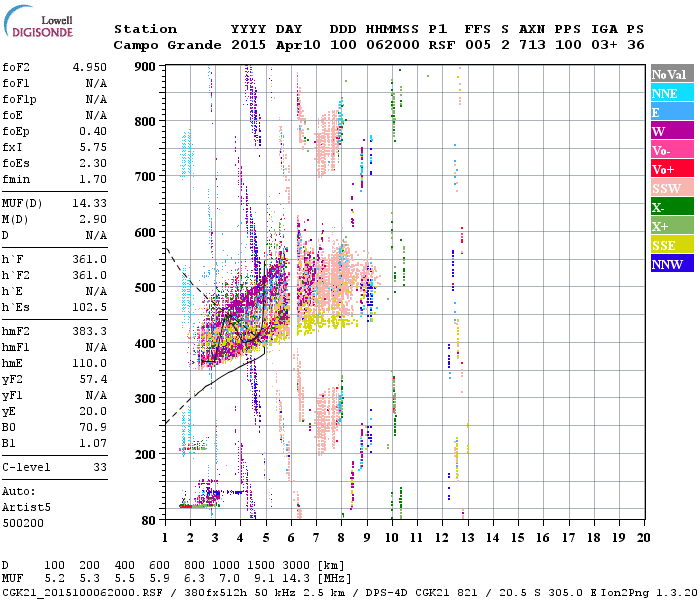
Task: Select the X+ light green legend swatch
Action: tap(672, 226)
